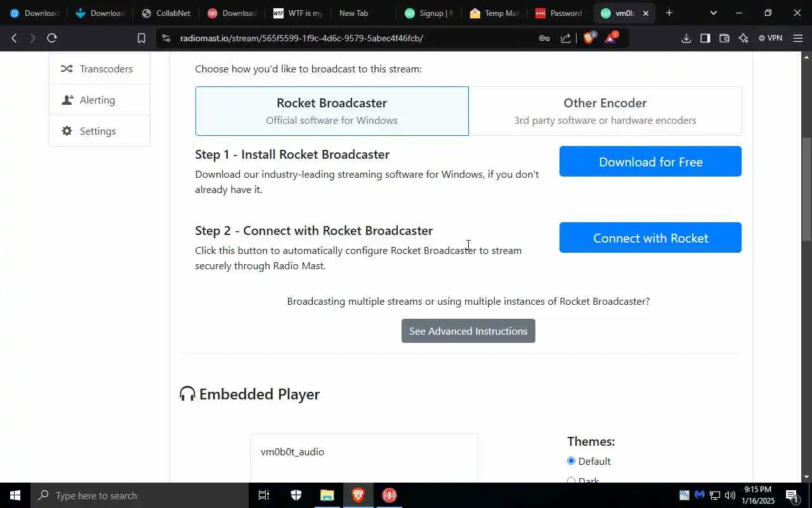
Task: Click the browser back arrow
Action: [x=14, y=38]
